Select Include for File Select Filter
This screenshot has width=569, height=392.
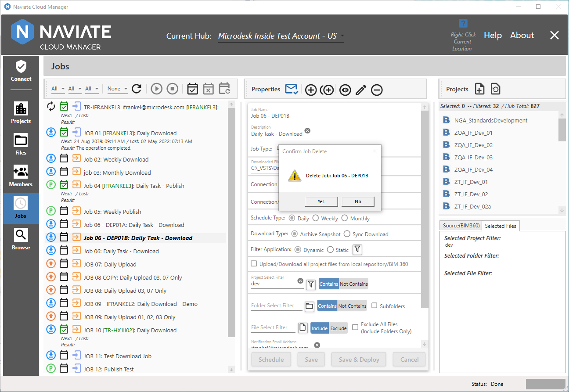[x=320, y=328]
